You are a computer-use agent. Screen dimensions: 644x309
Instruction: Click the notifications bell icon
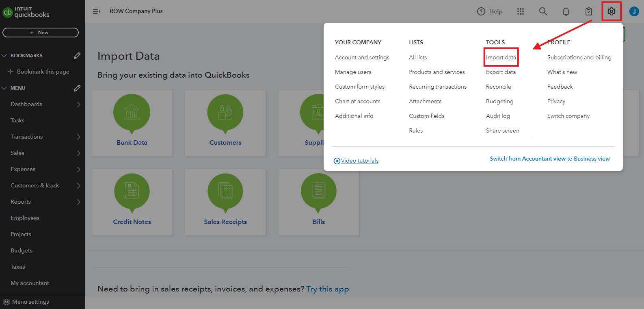coord(566,11)
